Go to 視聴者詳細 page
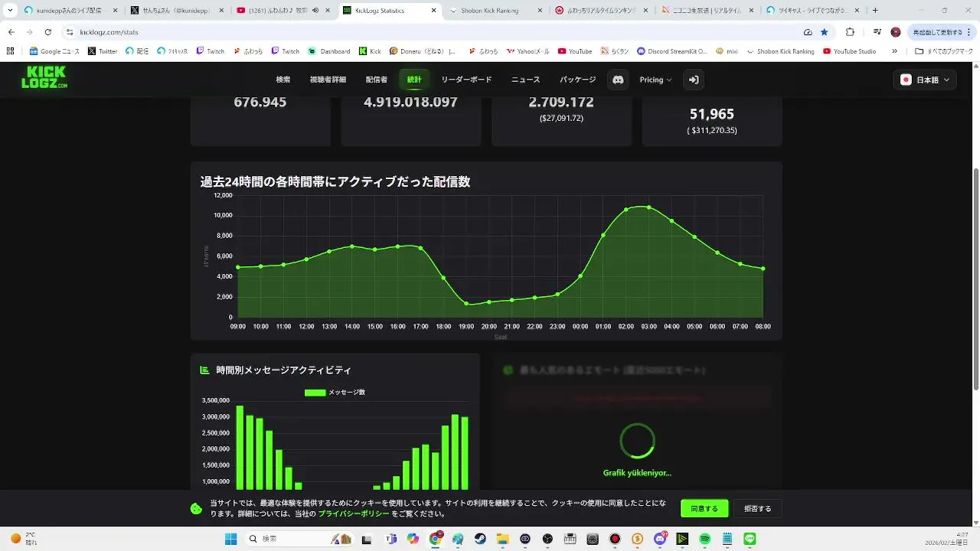 (x=328, y=80)
